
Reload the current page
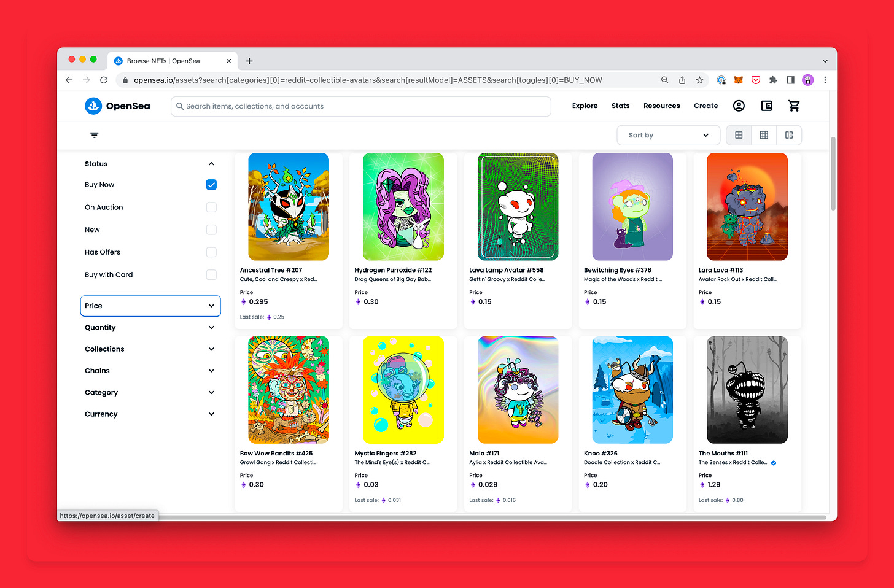pos(104,80)
